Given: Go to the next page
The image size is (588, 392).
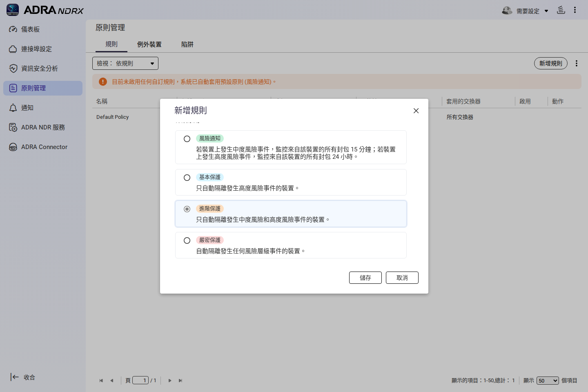Looking at the screenshot, I should click(170, 381).
